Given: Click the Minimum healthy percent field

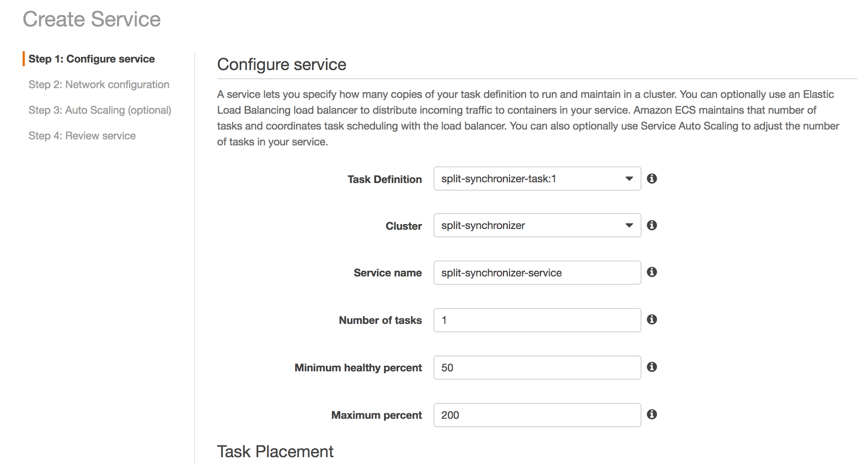Looking at the screenshot, I should pyautogui.click(x=537, y=367).
